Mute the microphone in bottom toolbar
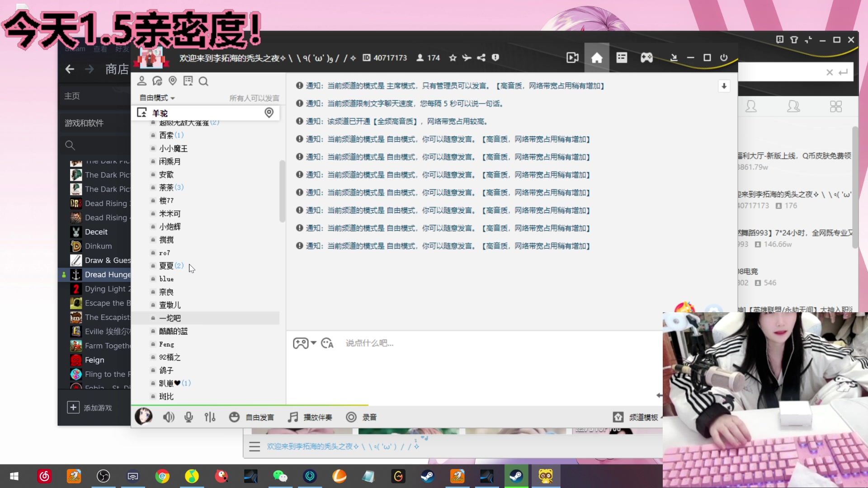 189,417
